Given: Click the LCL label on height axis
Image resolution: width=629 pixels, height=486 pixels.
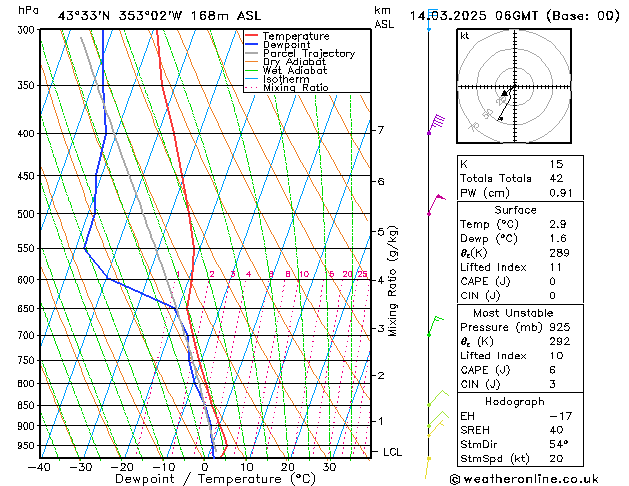Looking at the screenshot, I should (392, 452).
